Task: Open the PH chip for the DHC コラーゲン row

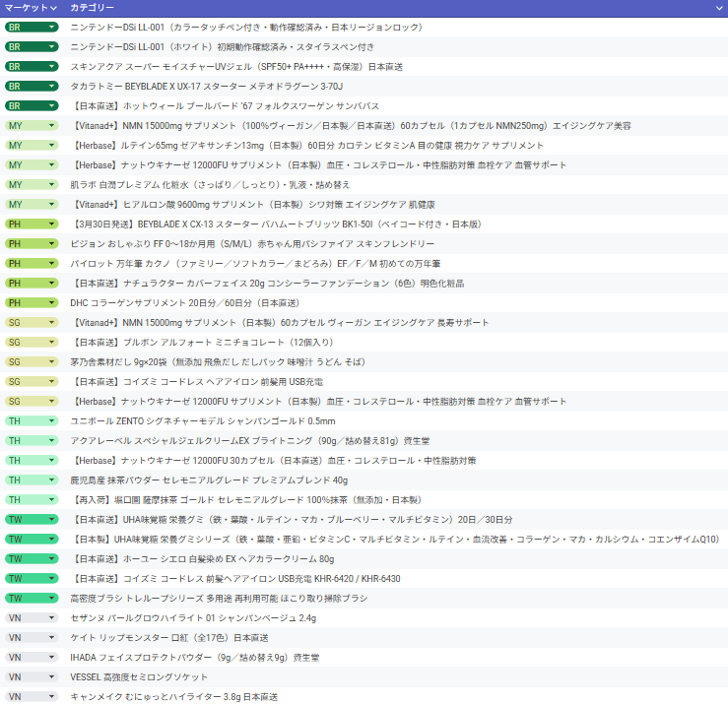Action: click(x=32, y=302)
